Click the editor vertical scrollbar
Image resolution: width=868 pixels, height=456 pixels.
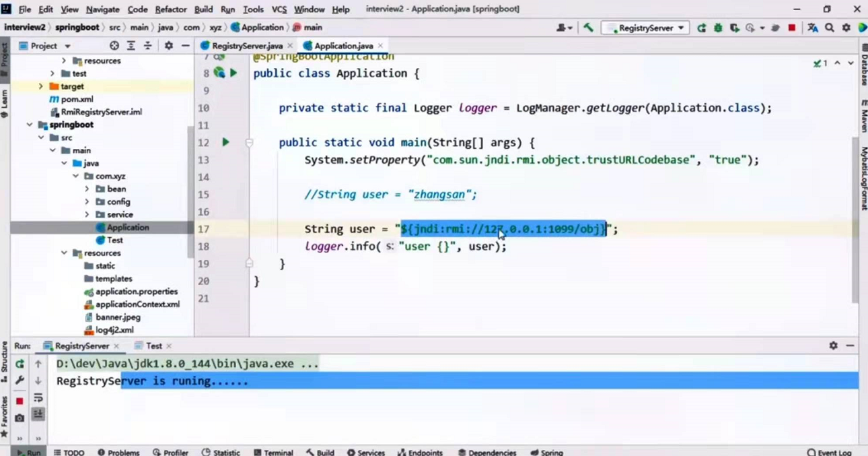855,220
